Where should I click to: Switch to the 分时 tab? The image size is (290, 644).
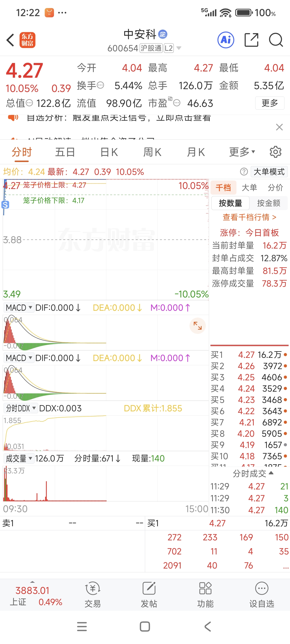click(x=22, y=152)
